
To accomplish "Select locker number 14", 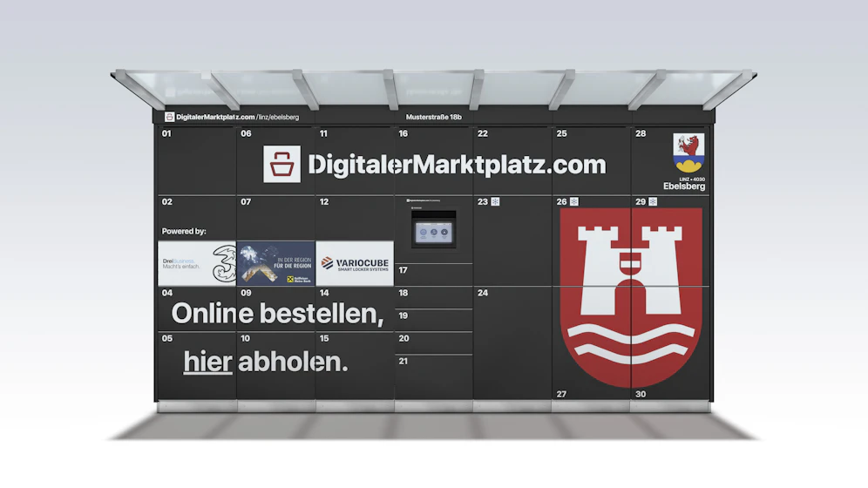I will tap(324, 293).
